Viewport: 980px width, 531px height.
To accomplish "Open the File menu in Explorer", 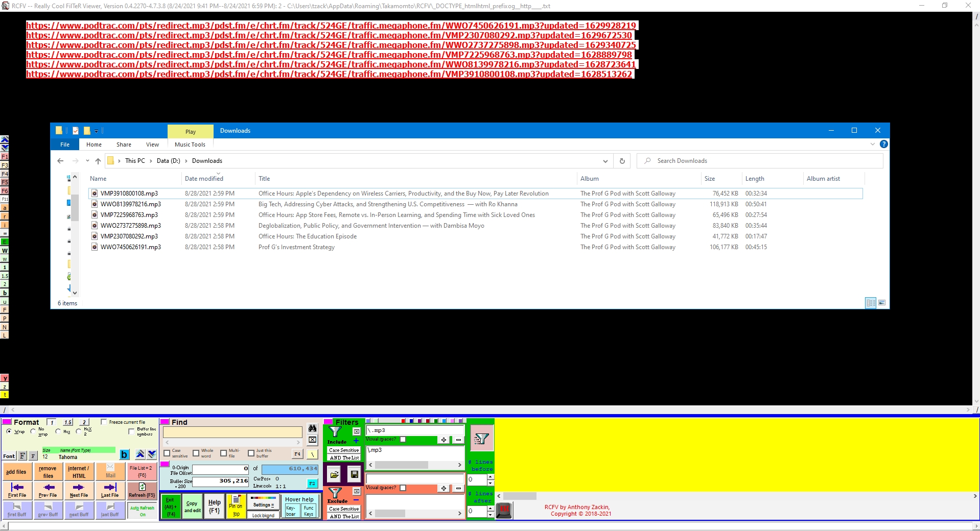I will click(x=65, y=144).
